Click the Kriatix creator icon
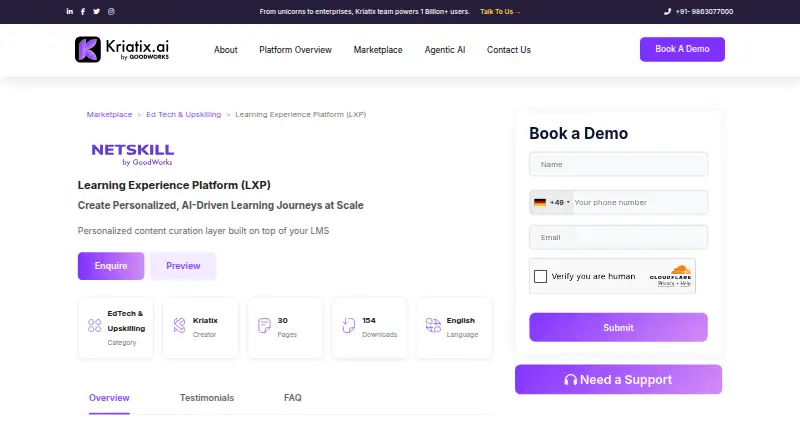This screenshot has height=440, width=800. pos(180,325)
